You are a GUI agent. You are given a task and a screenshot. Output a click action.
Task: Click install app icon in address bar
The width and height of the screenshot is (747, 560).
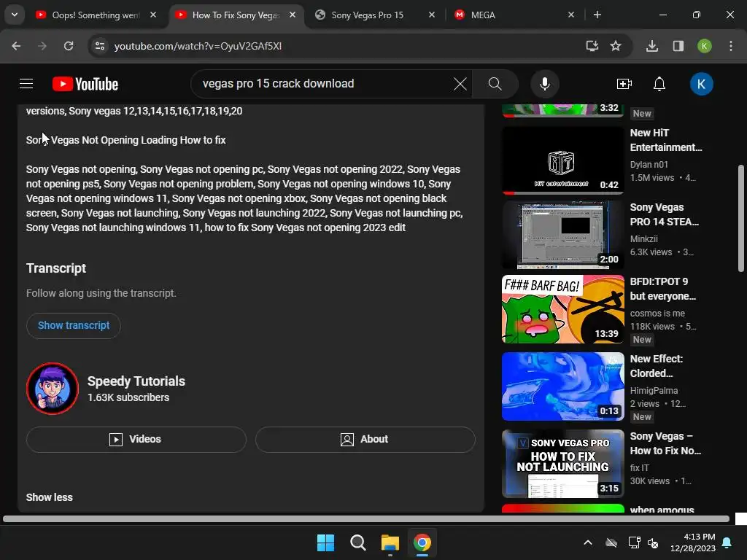point(592,46)
